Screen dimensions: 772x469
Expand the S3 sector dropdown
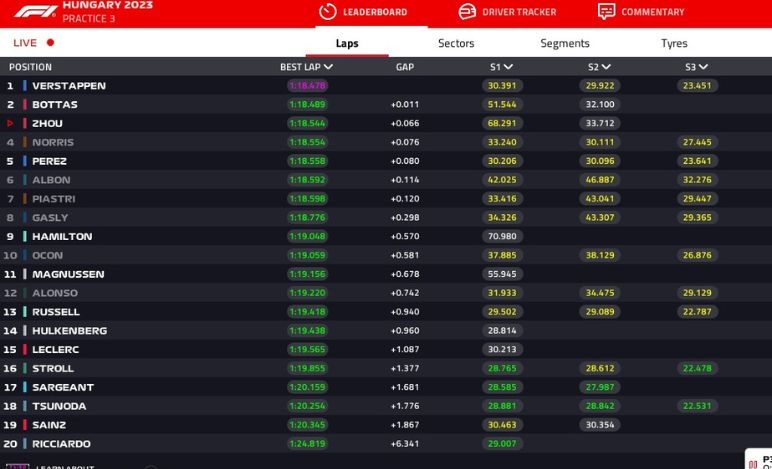pyautogui.click(x=703, y=67)
